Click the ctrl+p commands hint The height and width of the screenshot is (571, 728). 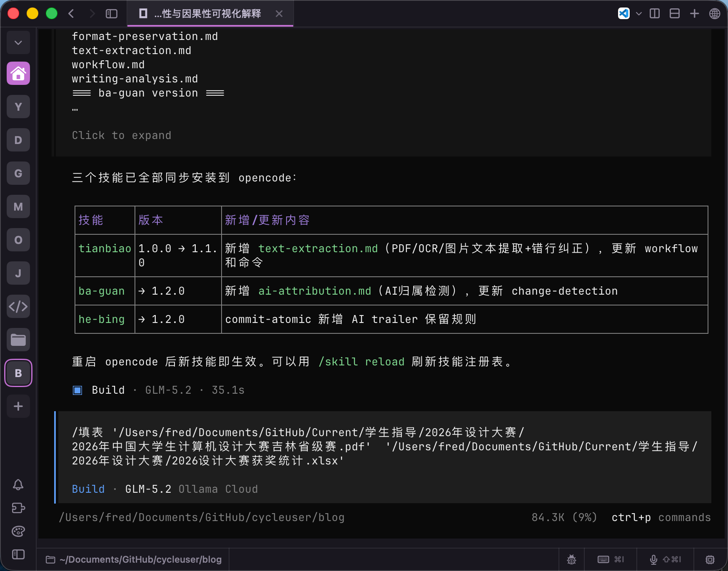[661, 517]
